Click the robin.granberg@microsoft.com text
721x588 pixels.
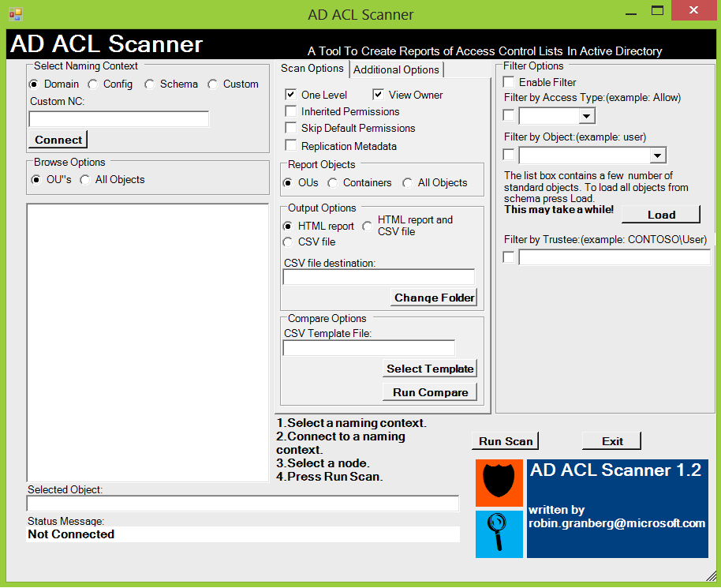(617, 523)
